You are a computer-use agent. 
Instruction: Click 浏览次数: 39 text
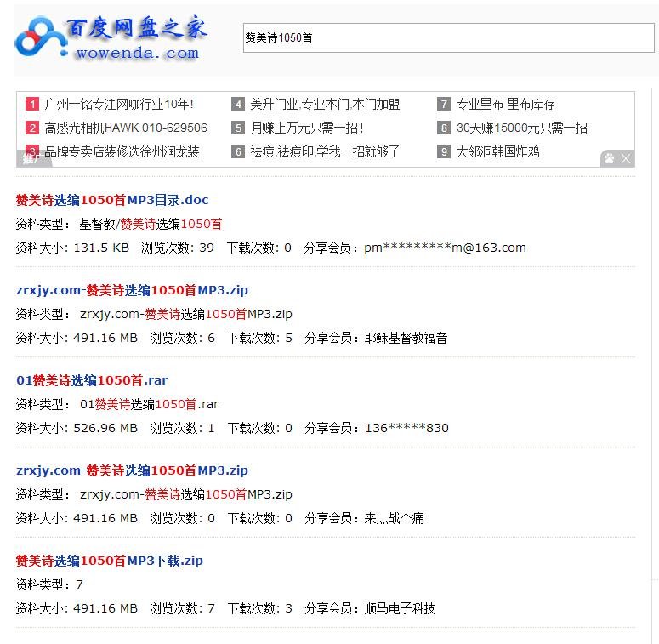pos(178,248)
